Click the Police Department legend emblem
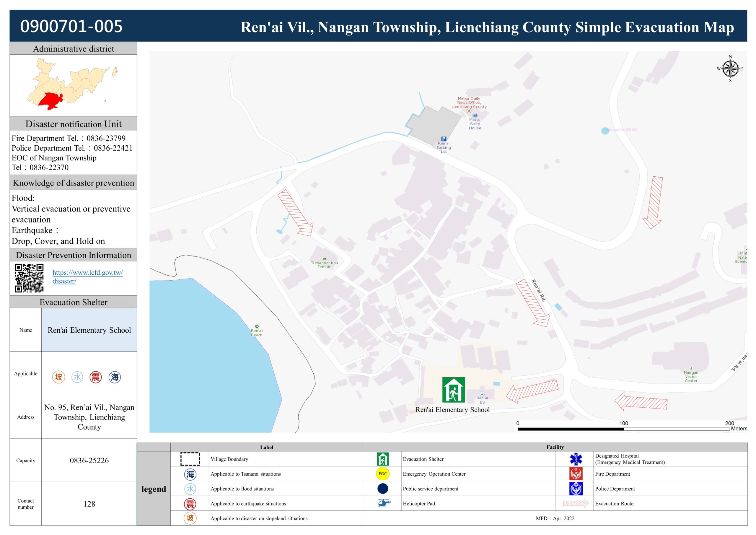Screen dimensions: 756x535 [576, 489]
